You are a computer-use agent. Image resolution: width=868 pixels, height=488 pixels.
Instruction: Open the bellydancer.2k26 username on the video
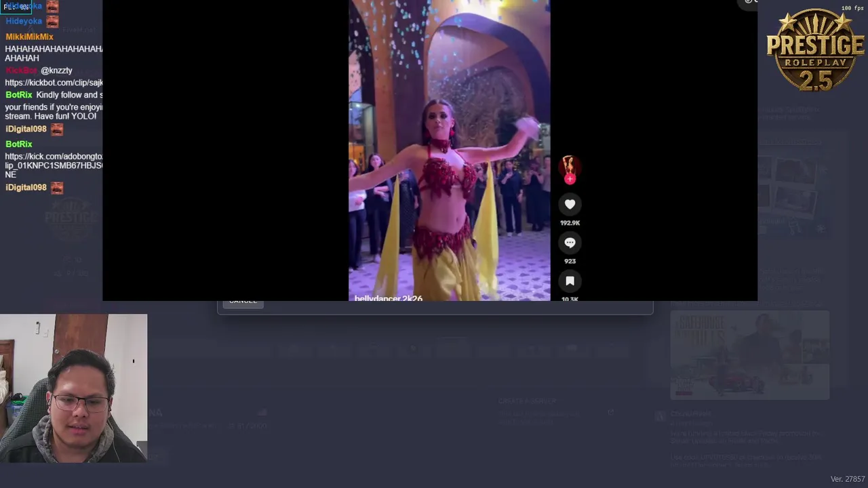coord(388,298)
